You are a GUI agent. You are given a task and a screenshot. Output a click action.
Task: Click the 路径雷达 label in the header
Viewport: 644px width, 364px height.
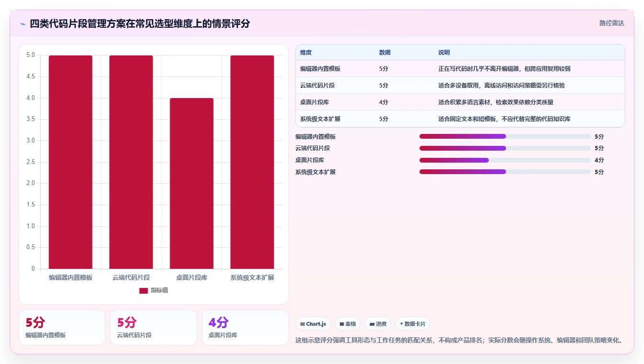(611, 23)
